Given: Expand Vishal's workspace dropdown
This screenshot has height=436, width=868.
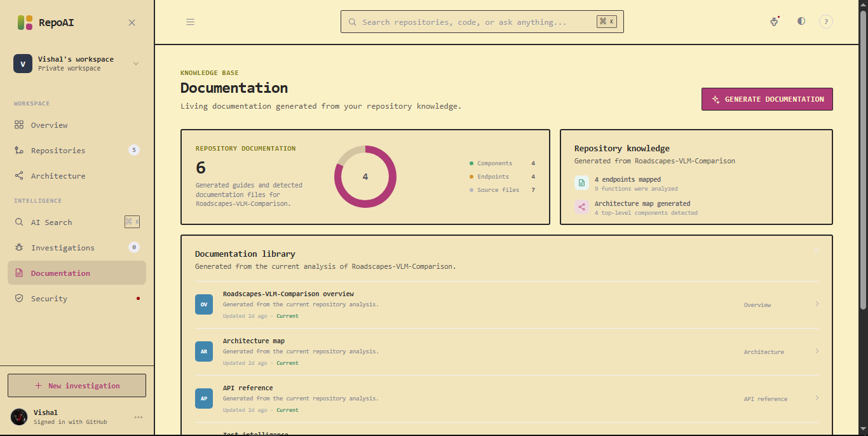Looking at the screenshot, I should tap(135, 64).
